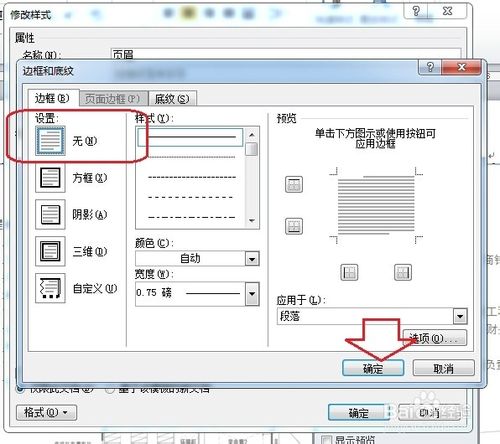This screenshot has height=444, width=500.
Task: Select the 基于该模板的新文档 radio button
Action: (x=110, y=389)
